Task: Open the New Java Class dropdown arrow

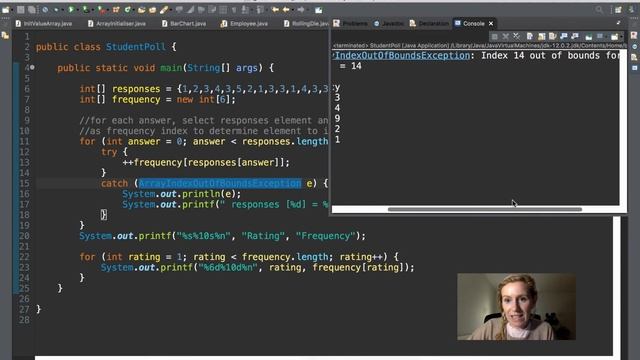Action: click(133, 10)
